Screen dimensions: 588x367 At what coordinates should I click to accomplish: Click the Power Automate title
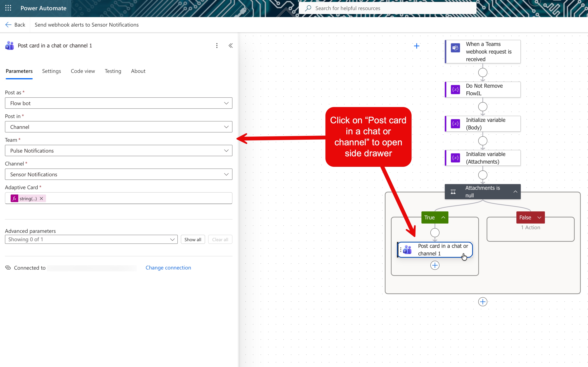click(43, 8)
